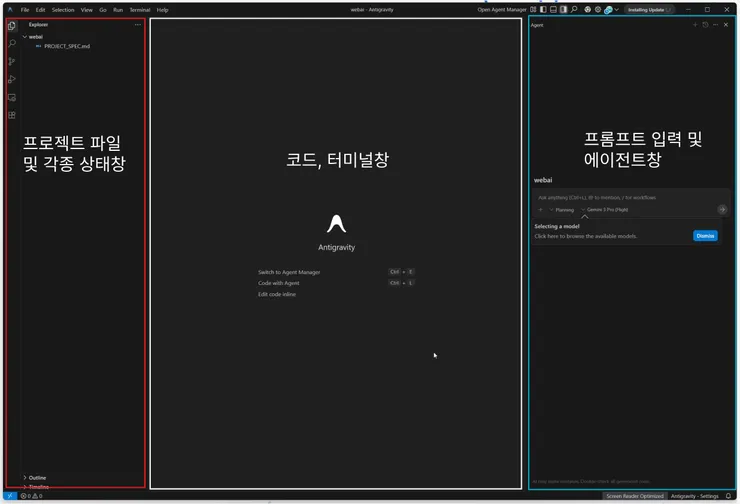Toggle the secondary side bar visibility
The width and height of the screenshot is (740, 504).
(563, 9)
